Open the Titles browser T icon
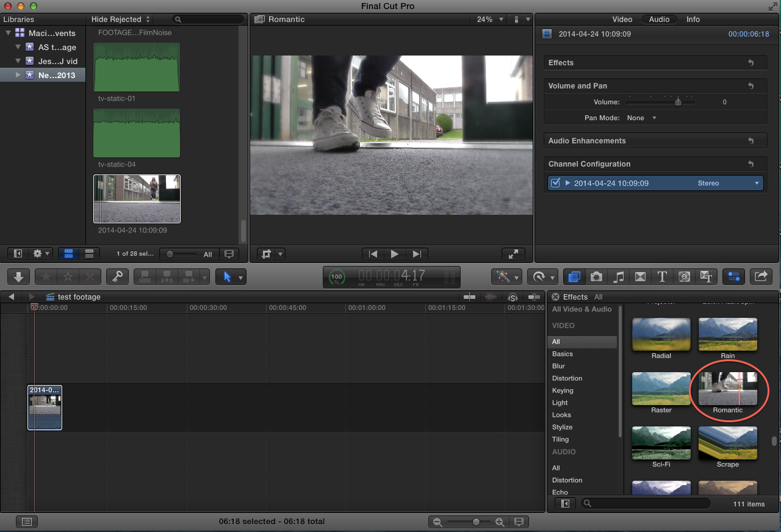 (662, 276)
